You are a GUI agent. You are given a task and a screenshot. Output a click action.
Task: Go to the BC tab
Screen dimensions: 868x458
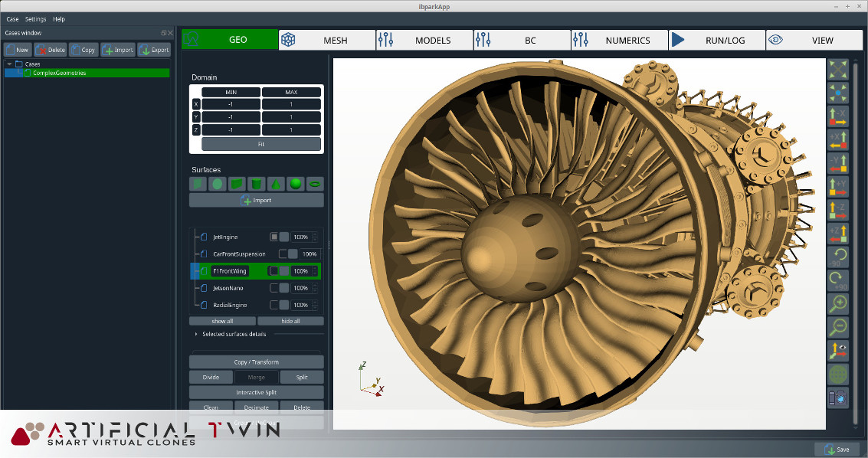click(522, 40)
